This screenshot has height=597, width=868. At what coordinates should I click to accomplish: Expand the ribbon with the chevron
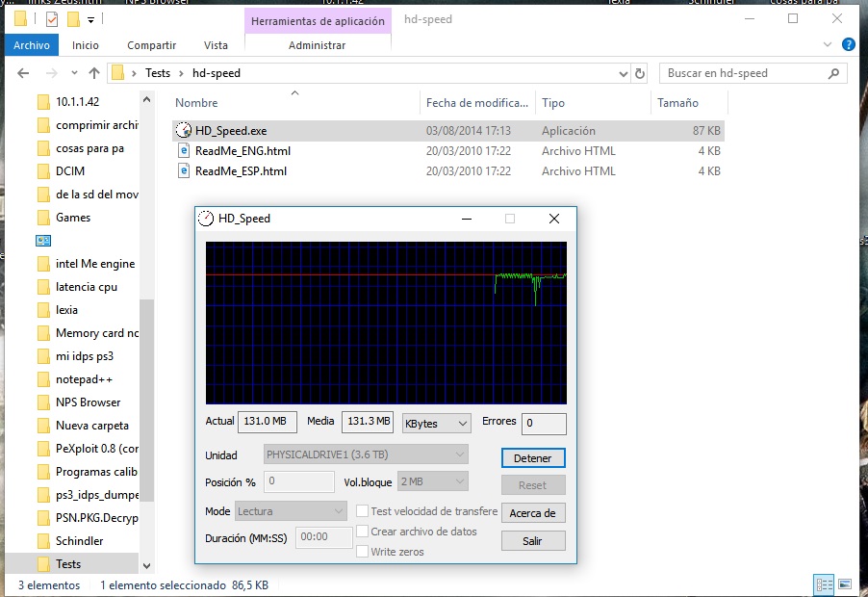[x=828, y=44]
